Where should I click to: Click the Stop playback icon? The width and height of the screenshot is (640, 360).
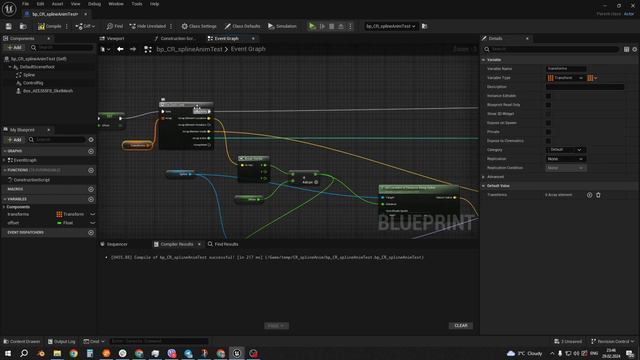coord(332,26)
